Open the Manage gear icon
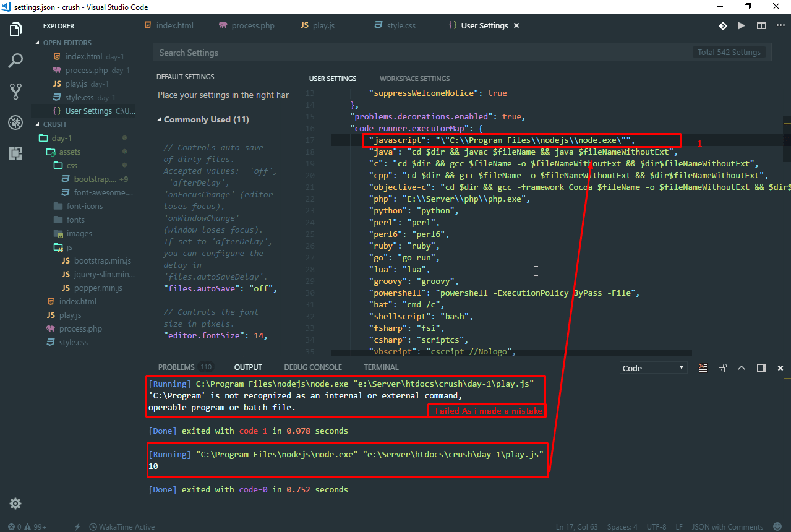The height and width of the screenshot is (532, 791). pyautogui.click(x=15, y=503)
